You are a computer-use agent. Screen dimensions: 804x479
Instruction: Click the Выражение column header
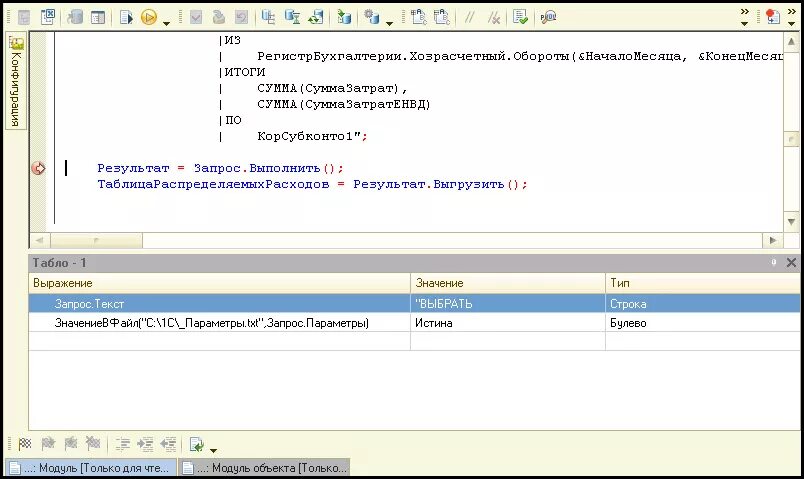coord(219,283)
